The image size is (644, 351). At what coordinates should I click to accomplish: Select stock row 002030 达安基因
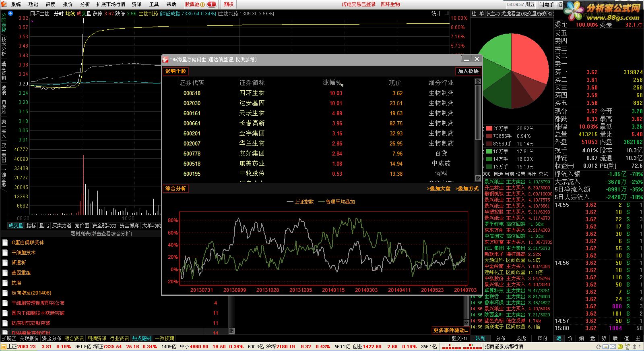(318, 103)
